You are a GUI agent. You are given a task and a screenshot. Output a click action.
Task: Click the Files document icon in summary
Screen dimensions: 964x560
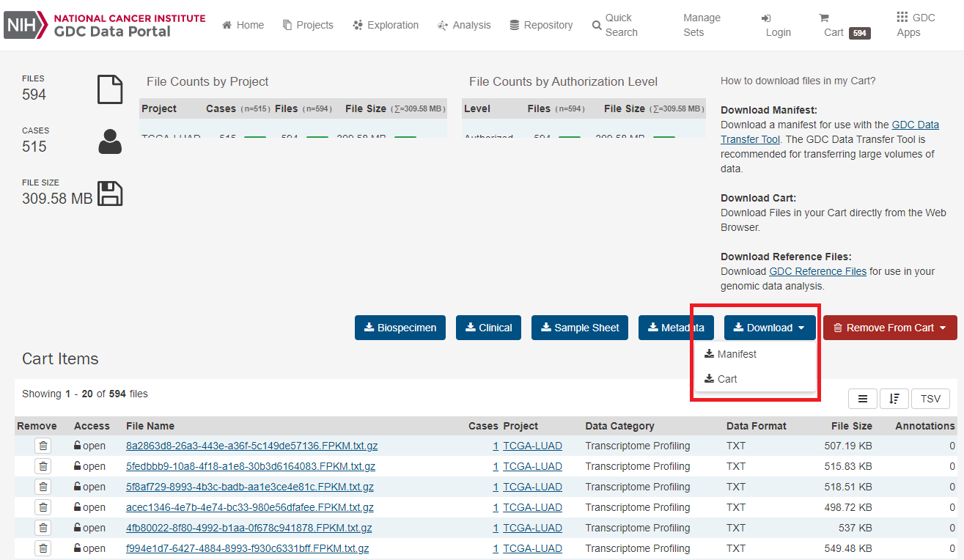[x=110, y=89]
